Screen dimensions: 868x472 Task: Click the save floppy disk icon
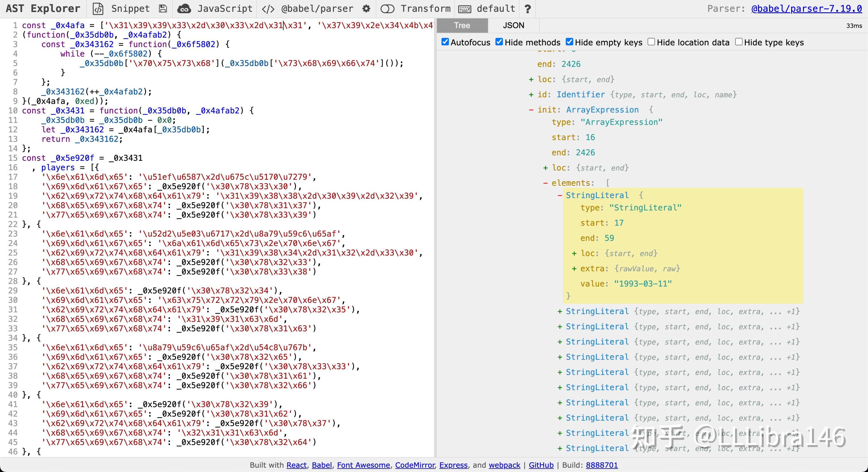pyautogui.click(x=163, y=9)
